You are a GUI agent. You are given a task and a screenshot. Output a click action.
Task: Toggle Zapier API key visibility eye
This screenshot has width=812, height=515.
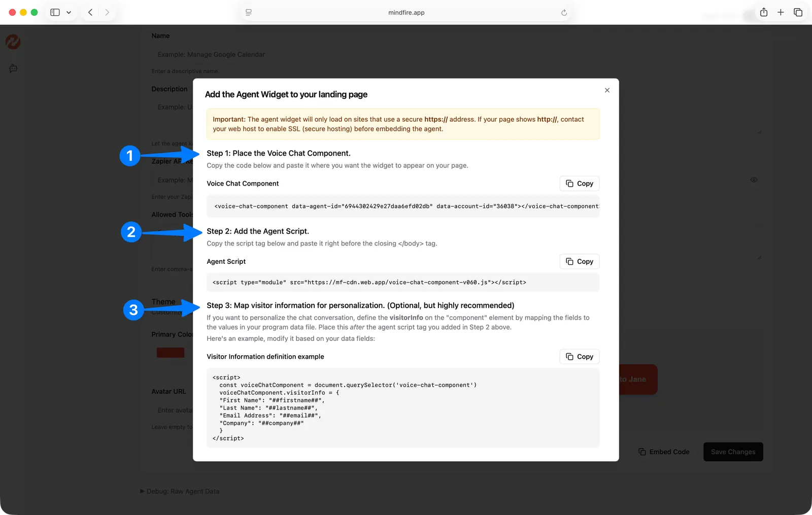754,180
